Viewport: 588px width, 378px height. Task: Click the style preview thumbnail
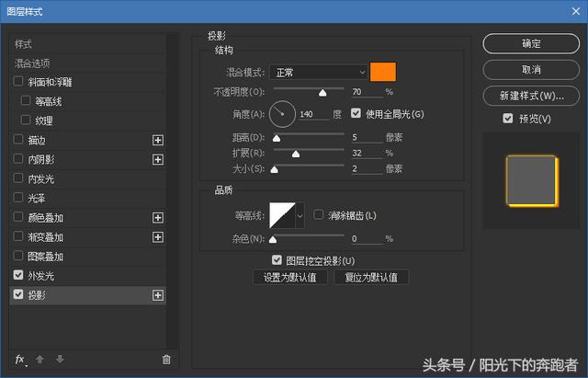point(532,181)
